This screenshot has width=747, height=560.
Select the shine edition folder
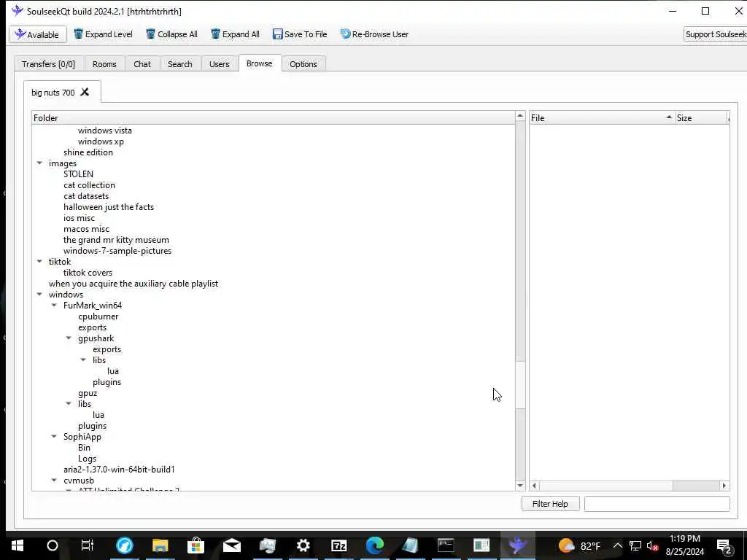tap(88, 152)
